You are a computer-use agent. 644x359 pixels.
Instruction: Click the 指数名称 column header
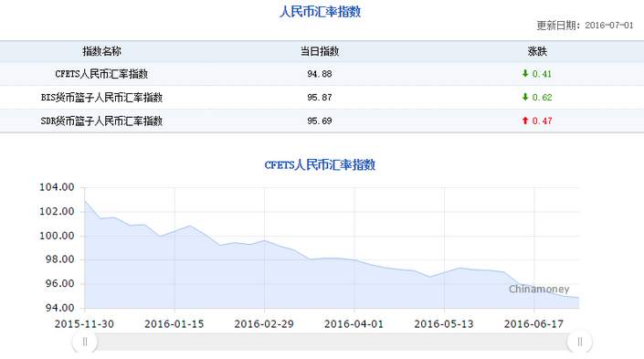click(x=102, y=51)
